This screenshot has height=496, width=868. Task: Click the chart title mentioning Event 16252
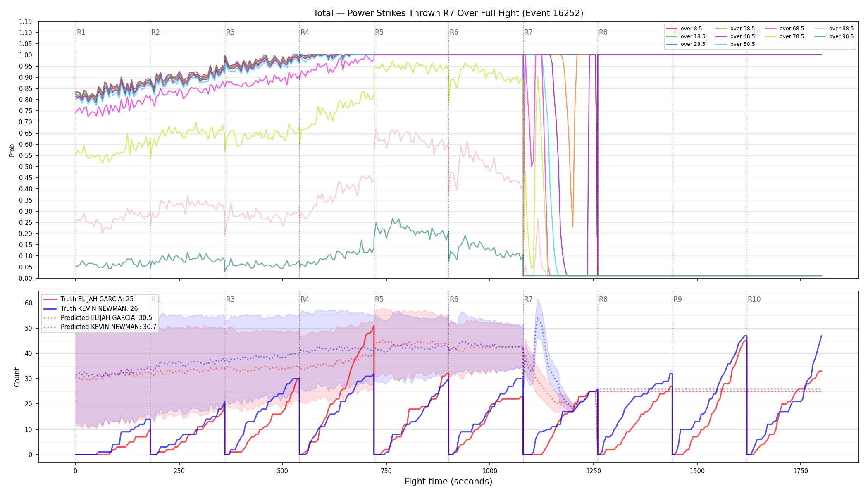pos(448,13)
